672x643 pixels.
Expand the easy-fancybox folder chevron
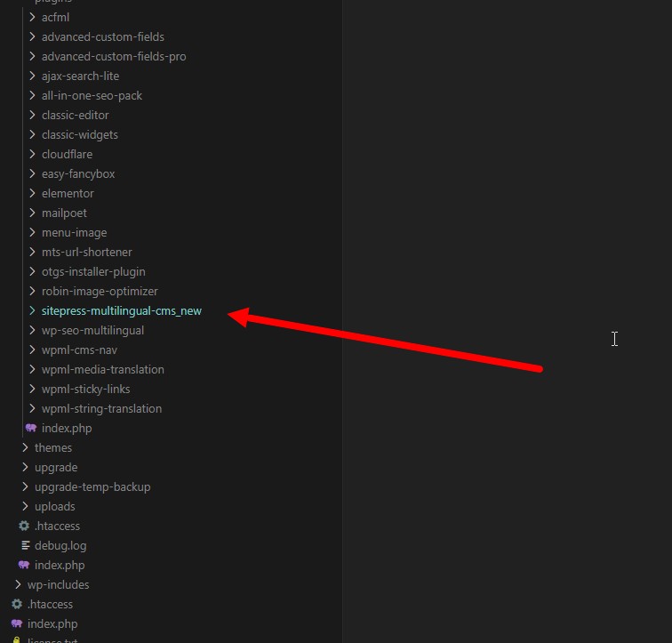tap(32, 173)
